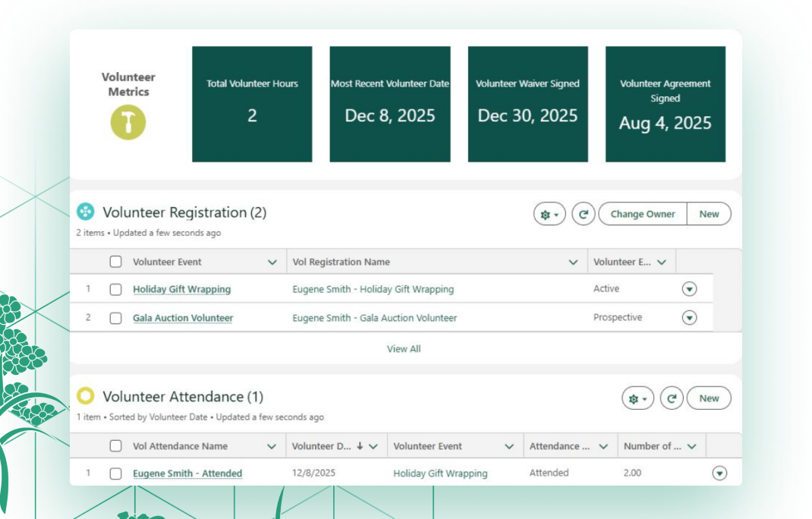812x519 pixels.
Task: Refresh the Volunteer Registration list
Action: 583,214
